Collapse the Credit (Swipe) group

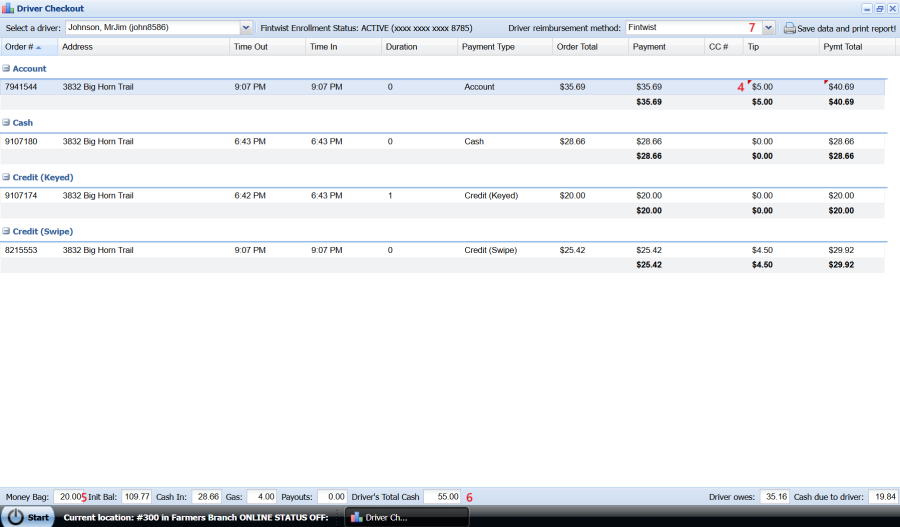pos(6,231)
